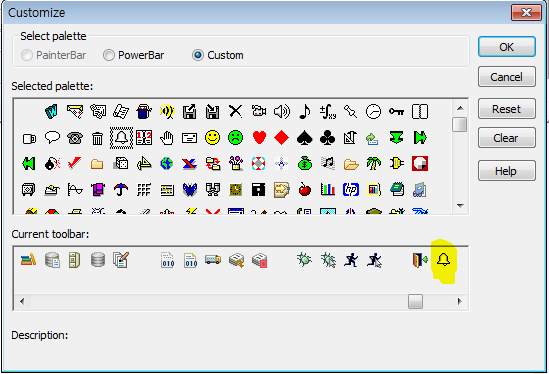This screenshot has width=549, height=374.
Task: Select the telephone icon in the palette
Action: (75, 138)
